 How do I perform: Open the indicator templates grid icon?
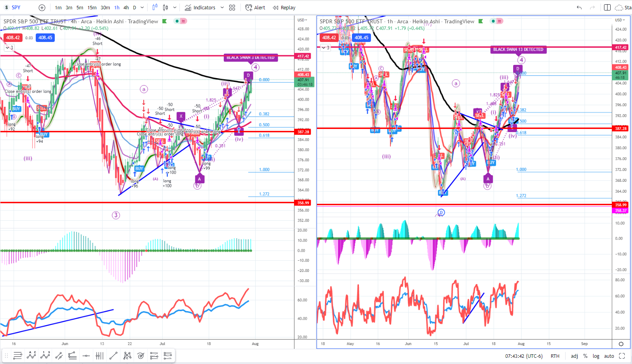[x=232, y=7]
